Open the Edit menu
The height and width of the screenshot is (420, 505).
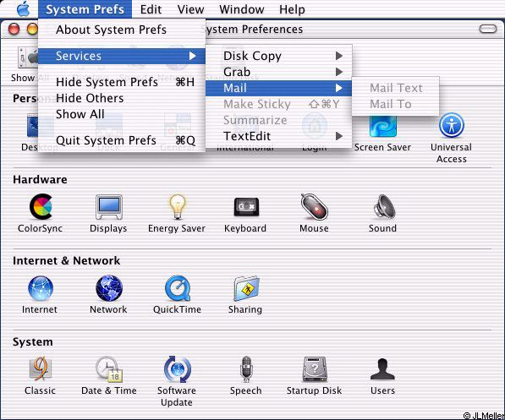151,9
